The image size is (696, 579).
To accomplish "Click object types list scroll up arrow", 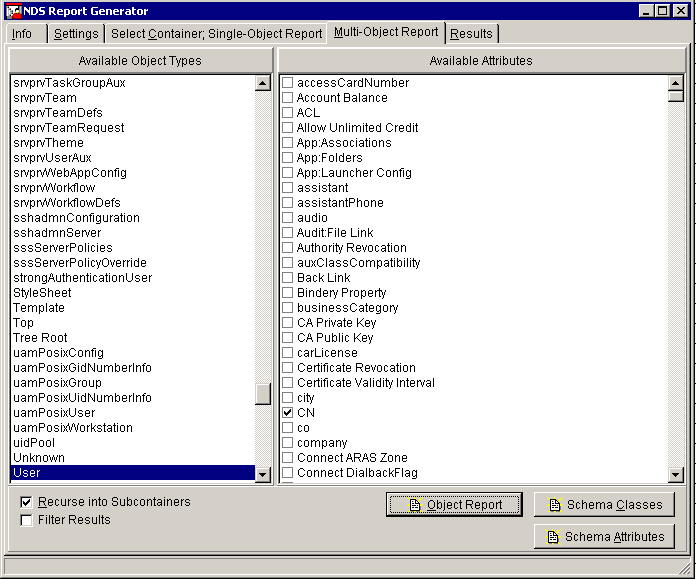I will [x=263, y=83].
